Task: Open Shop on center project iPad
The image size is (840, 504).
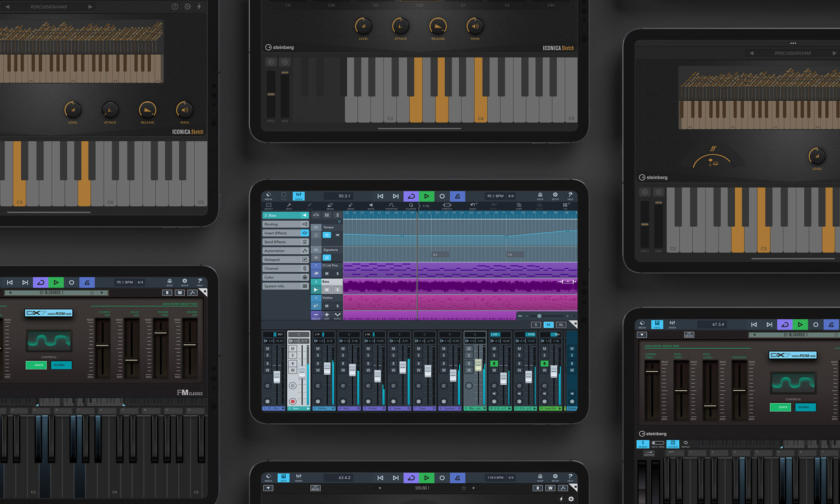Action: point(540,196)
